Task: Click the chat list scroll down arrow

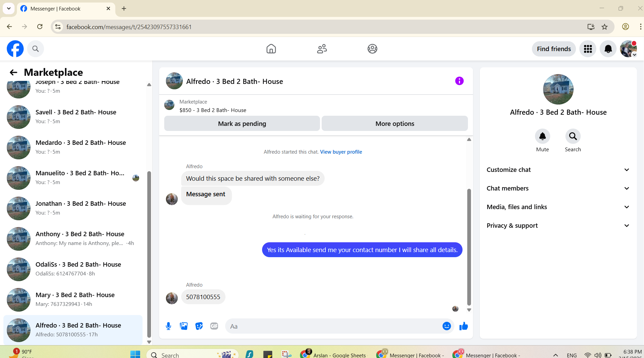Action: [x=149, y=342]
